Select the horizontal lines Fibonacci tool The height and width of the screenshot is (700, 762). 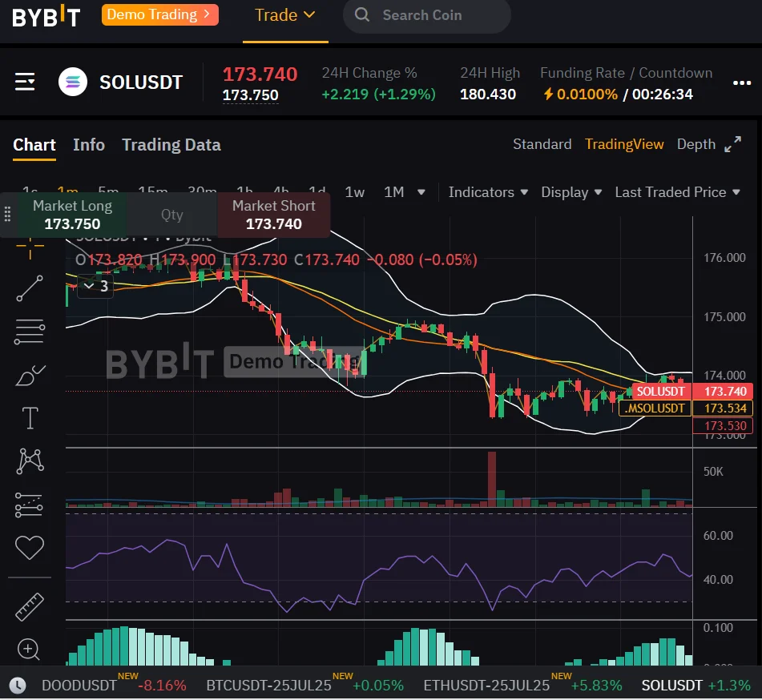click(x=30, y=332)
